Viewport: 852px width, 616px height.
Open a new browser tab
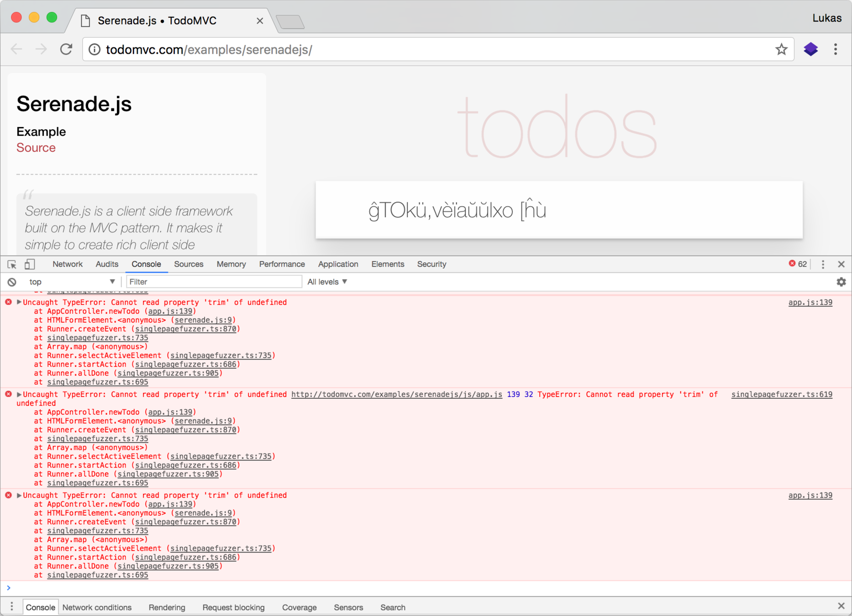pos(290,21)
